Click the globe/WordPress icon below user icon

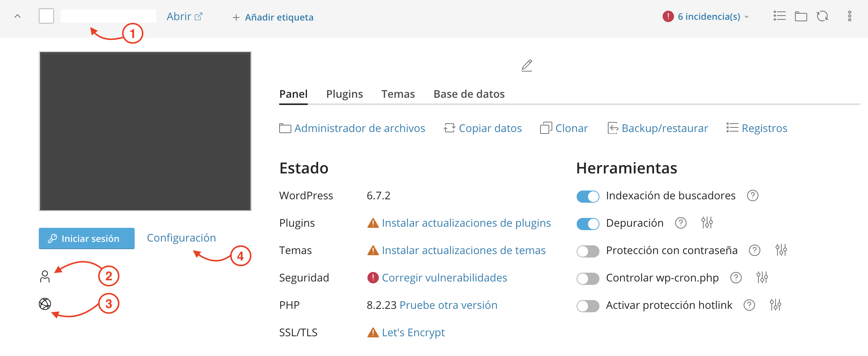pyautogui.click(x=45, y=304)
